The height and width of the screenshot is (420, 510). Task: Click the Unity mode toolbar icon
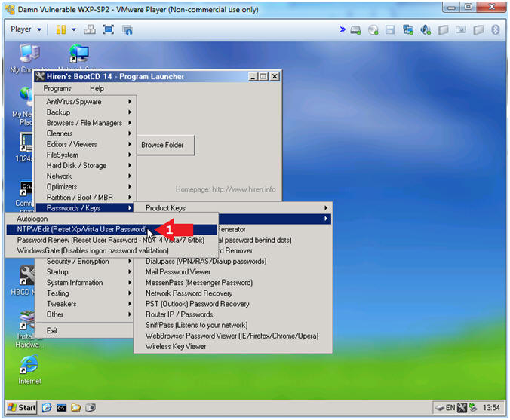[x=127, y=30]
